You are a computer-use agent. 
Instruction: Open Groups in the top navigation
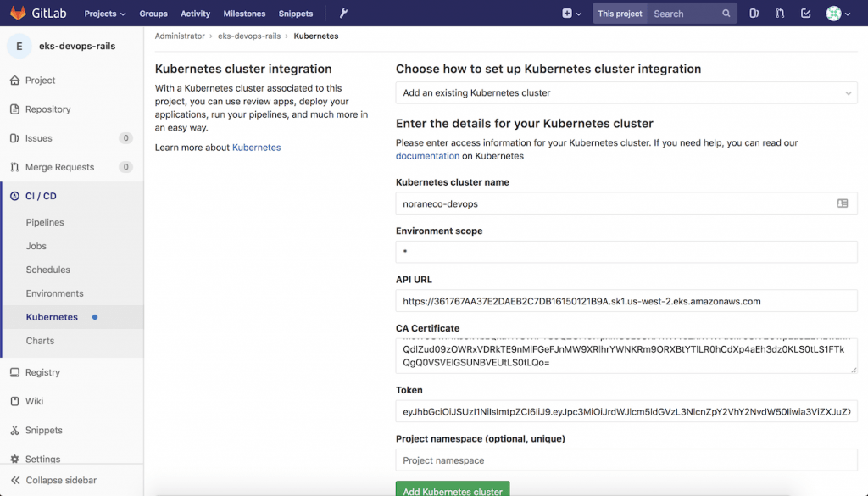[x=153, y=14]
